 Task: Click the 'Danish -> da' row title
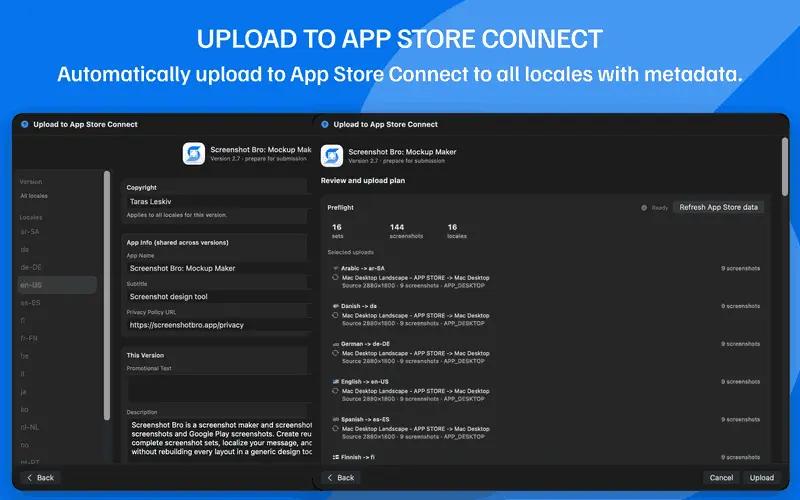[359, 306]
